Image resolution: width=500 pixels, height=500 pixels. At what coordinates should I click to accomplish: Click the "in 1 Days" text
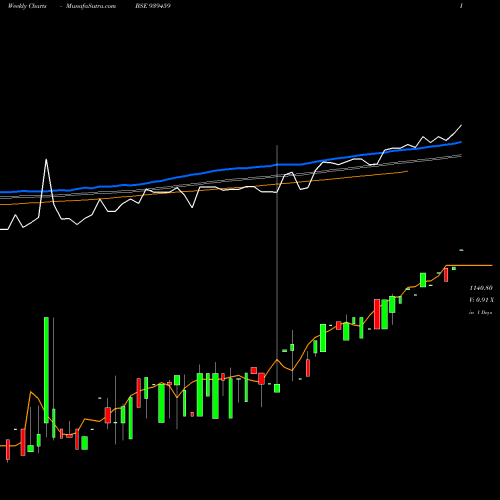pos(480,312)
